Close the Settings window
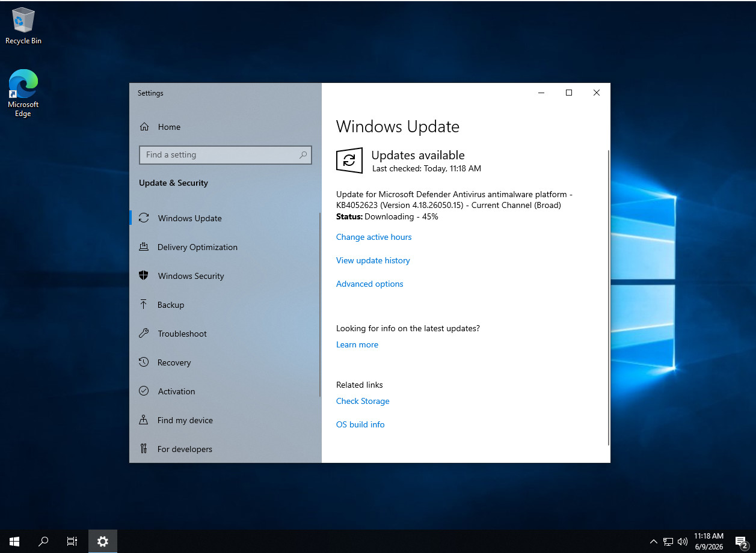The image size is (756, 553). [597, 93]
